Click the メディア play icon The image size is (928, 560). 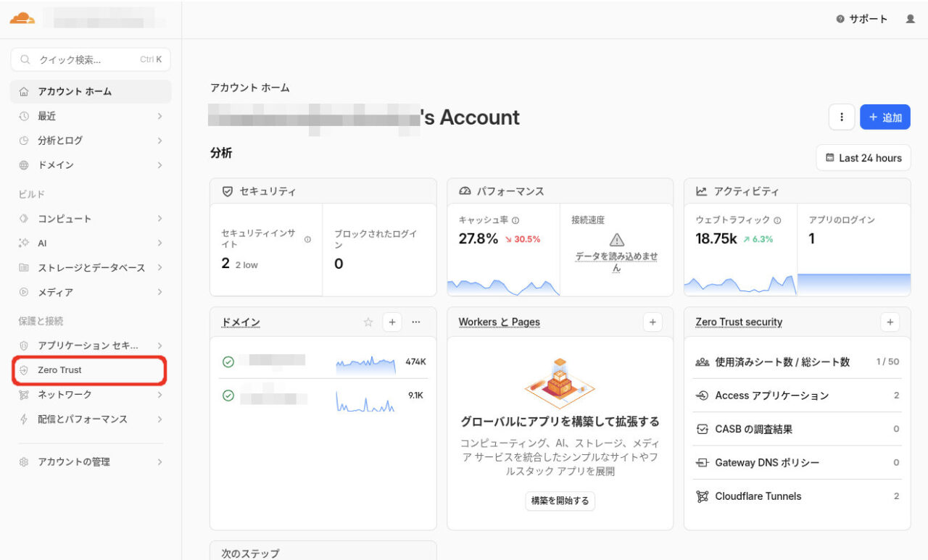coord(24,293)
